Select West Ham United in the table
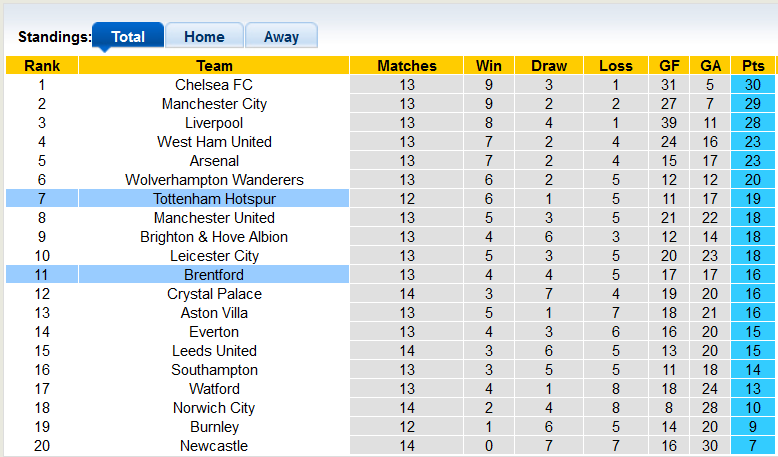The image size is (778, 457). (x=214, y=142)
